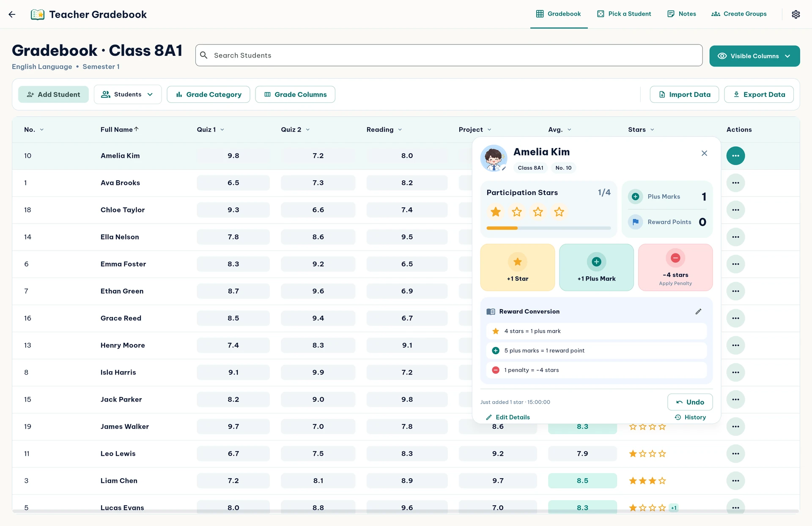This screenshot has height=526, width=812.
Task: Open Quiz 2 column dropdown
Action: [x=307, y=129]
